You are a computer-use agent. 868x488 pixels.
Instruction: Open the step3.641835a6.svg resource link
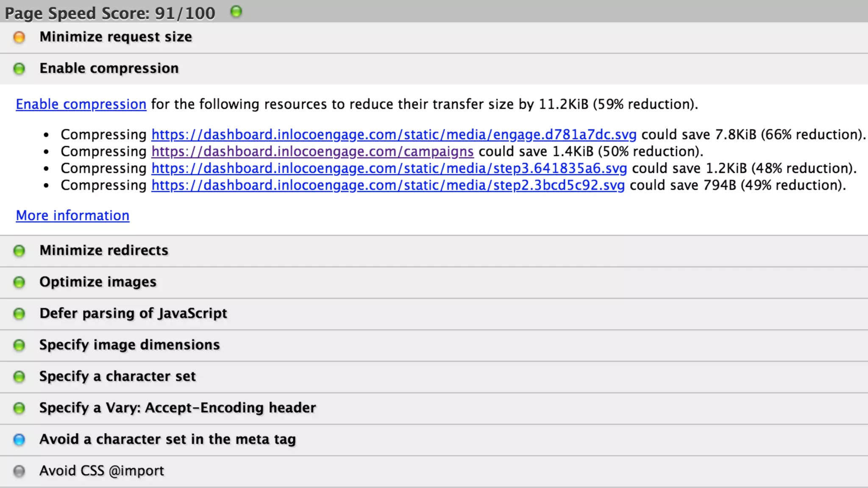[x=389, y=169]
